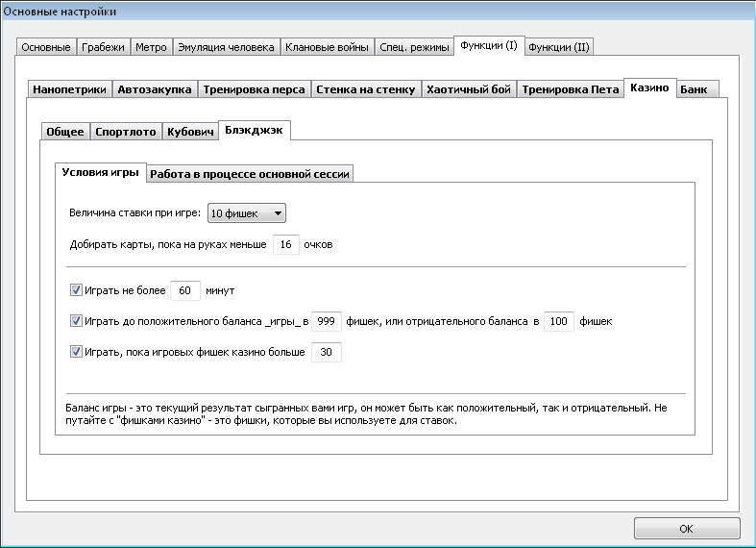Focus the positive balance field showing 999

[x=327, y=321]
